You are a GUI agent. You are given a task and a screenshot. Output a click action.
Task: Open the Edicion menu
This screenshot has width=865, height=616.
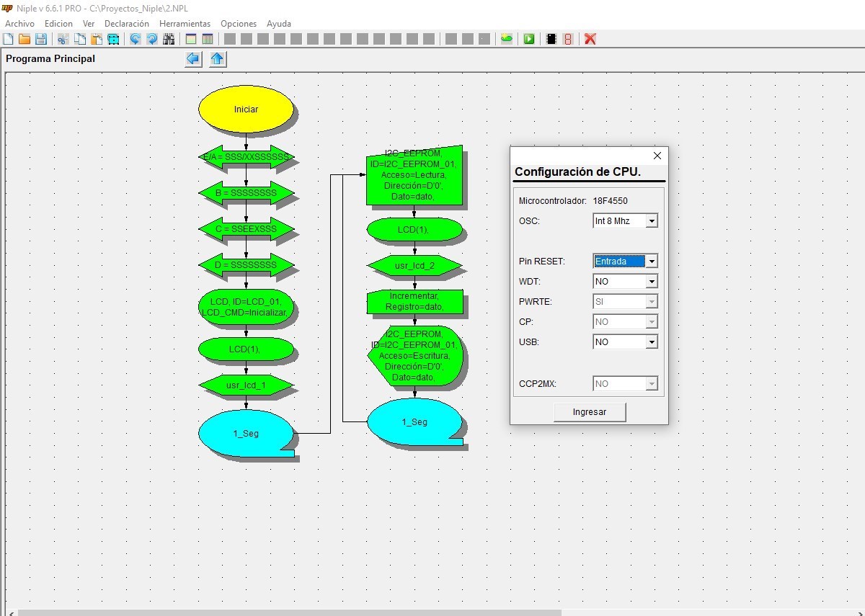(x=58, y=24)
